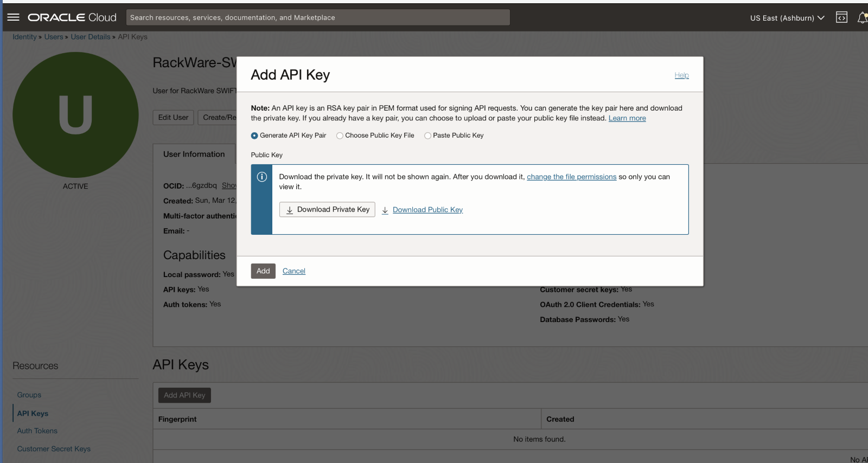The height and width of the screenshot is (463, 868).
Task: Click the 'No items found.' table text
Action: [x=539, y=439]
